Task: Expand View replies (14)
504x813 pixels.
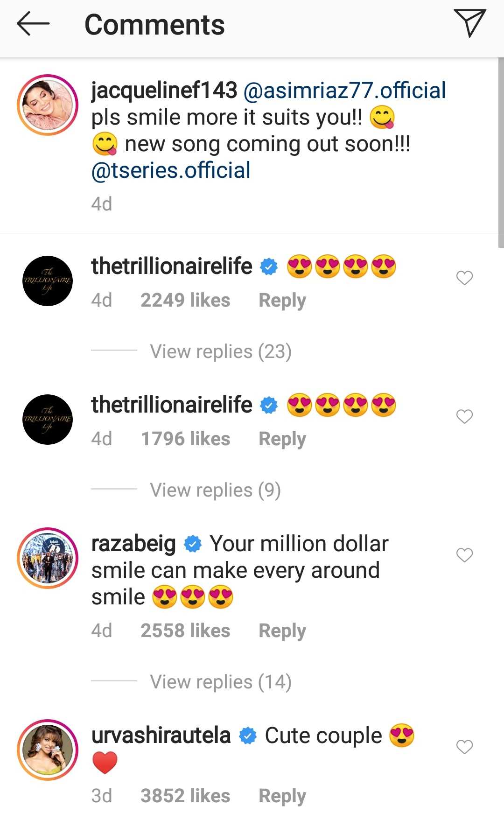Action: (x=221, y=682)
